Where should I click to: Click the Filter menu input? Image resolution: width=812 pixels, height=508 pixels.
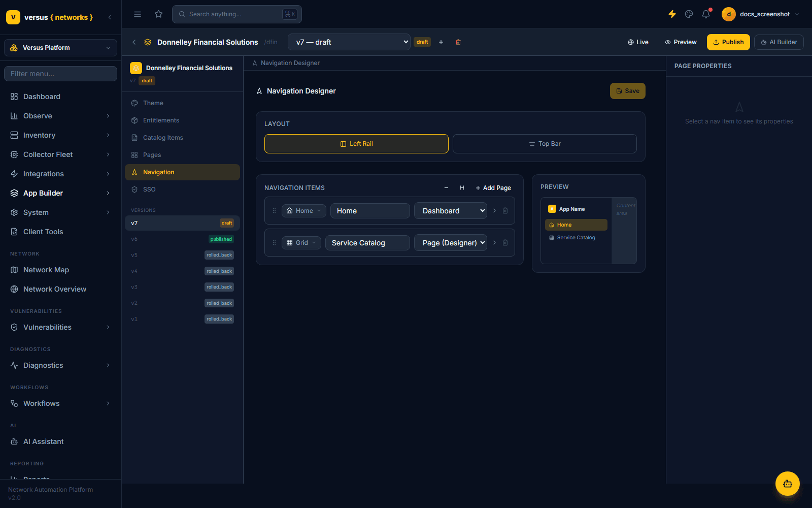point(60,74)
